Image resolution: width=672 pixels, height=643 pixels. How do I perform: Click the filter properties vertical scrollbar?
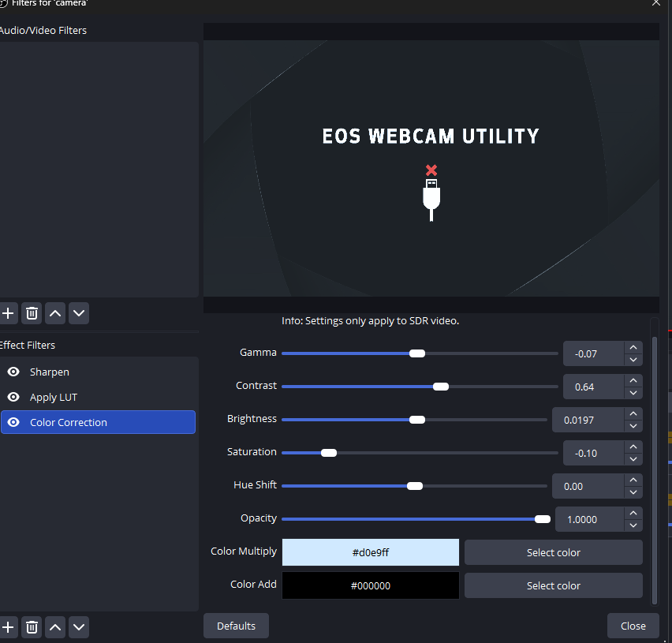pos(655,469)
